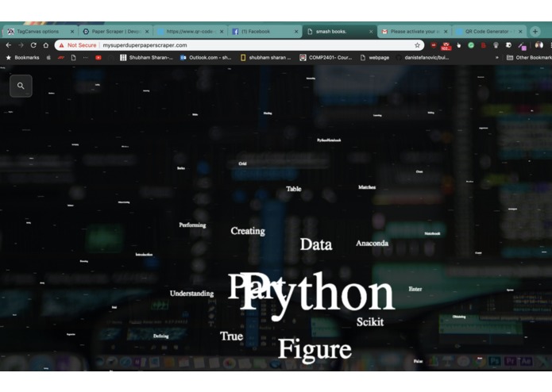Open the Apple bookmark icon

(x=48, y=57)
